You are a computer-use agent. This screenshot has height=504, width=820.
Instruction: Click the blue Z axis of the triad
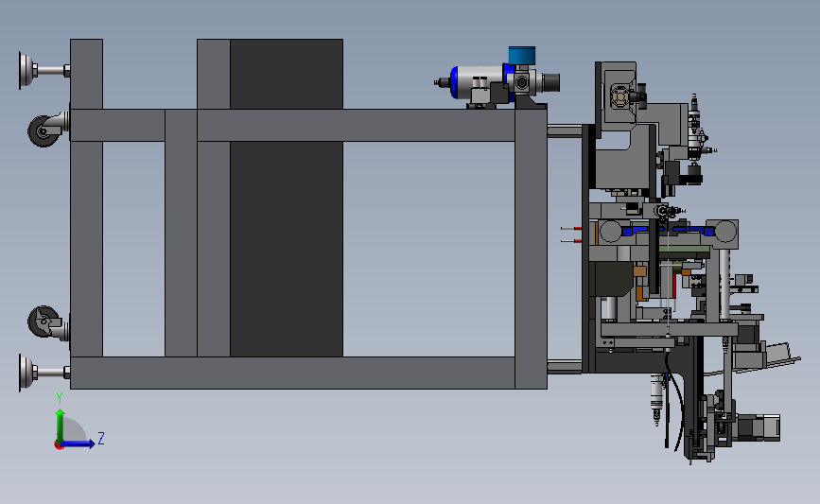tap(78, 443)
